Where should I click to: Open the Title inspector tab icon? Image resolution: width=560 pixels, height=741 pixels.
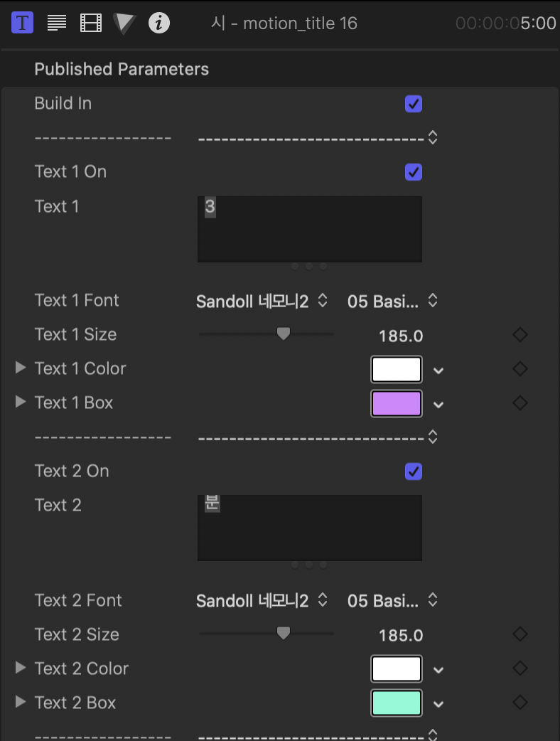tap(22, 22)
